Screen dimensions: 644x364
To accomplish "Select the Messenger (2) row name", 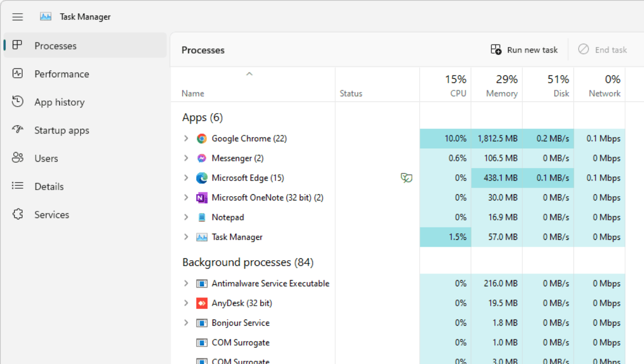I will (238, 158).
